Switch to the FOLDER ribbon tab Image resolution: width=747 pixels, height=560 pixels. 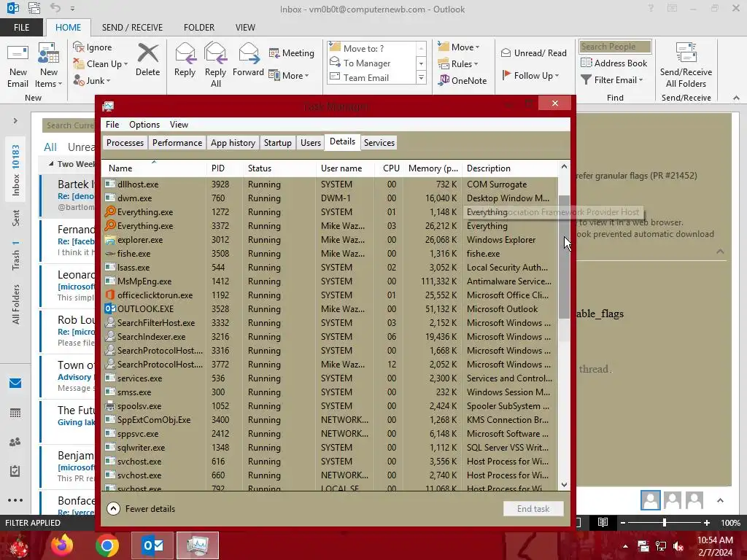(x=198, y=28)
